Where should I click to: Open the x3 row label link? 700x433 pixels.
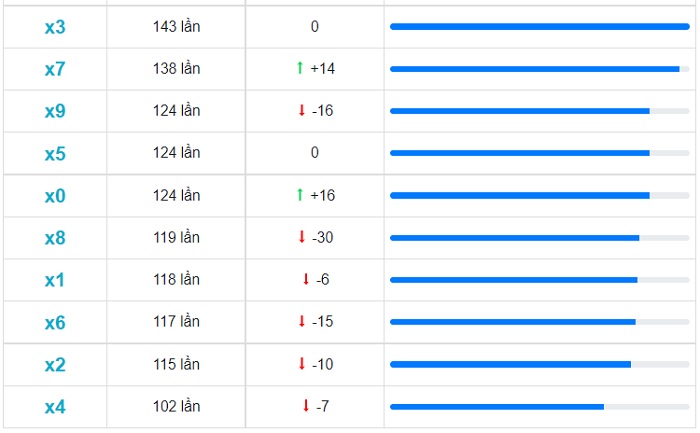tap(55, 27)
